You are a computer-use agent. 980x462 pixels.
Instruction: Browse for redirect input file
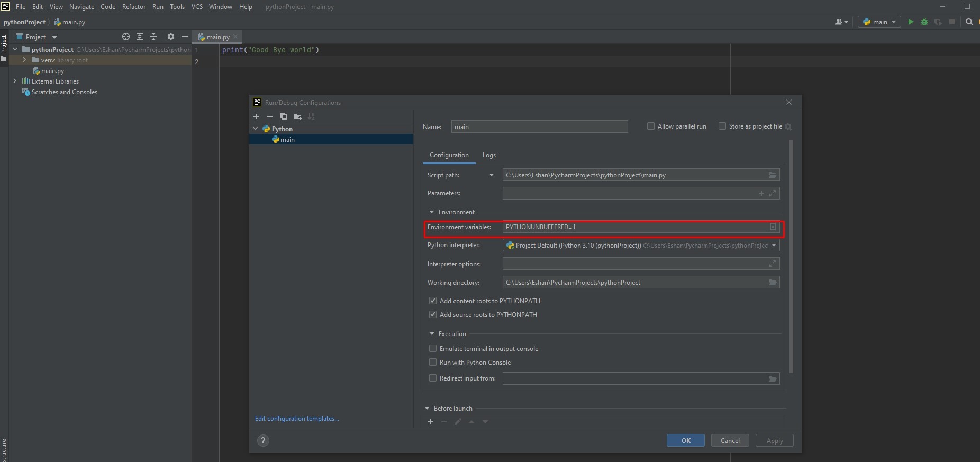773,378
